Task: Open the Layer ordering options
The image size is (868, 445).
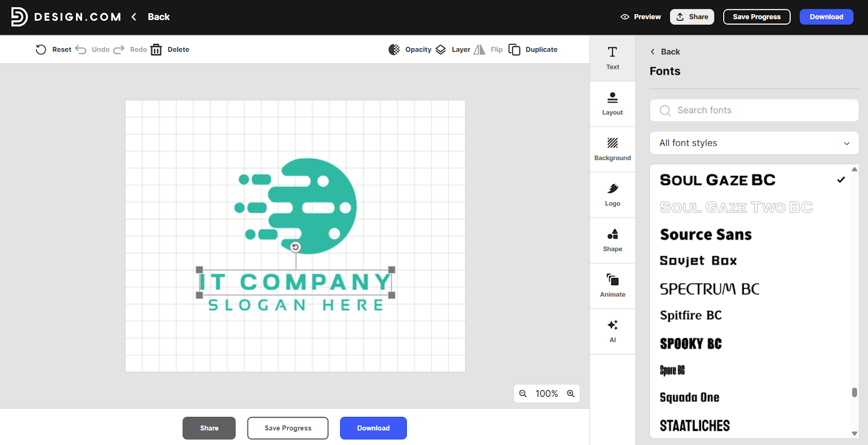Action: click(x=441, y=50)
